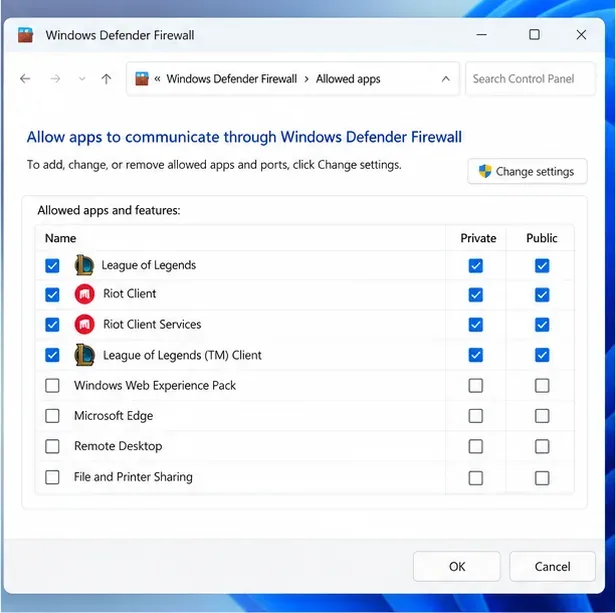This screenshot has width=616, height=613.
Task: Uncheck the League of Legends name checkbox
Action: coord(52,266)
